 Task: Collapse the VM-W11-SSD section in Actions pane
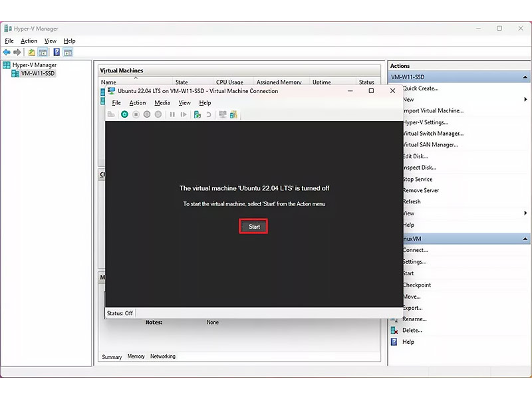point(525,77)
